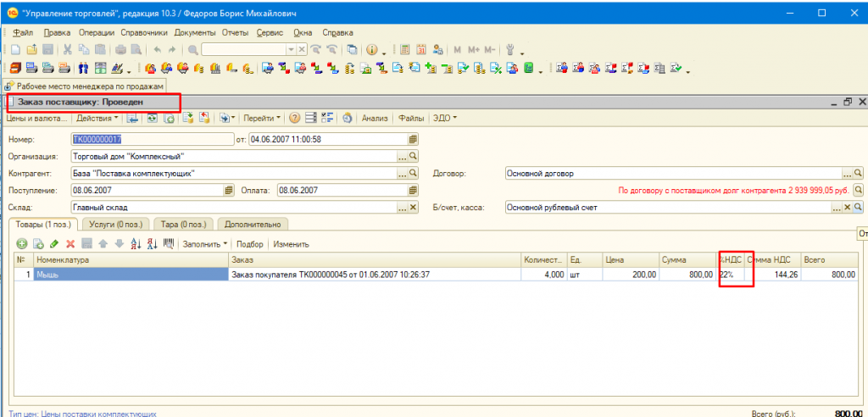868x417 pixels.
Task: Click the red delete row icon
Action: point(70,244)
